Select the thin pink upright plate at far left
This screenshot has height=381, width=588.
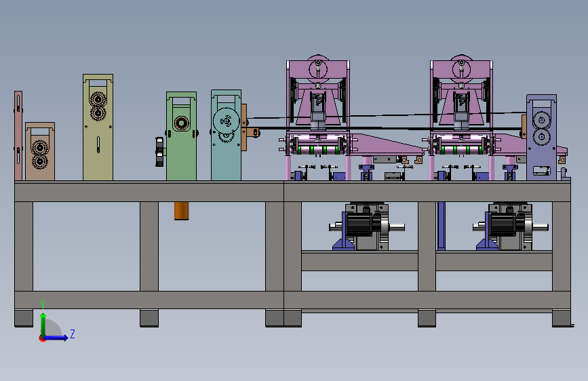click(18, 136)
